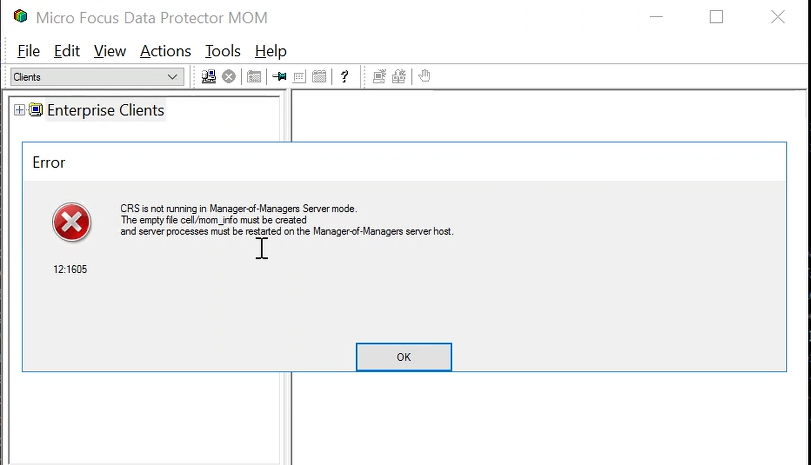The height and width of the screenshot is (465, 811).
Task: Open the File menu
Action: tap(28, 51)
